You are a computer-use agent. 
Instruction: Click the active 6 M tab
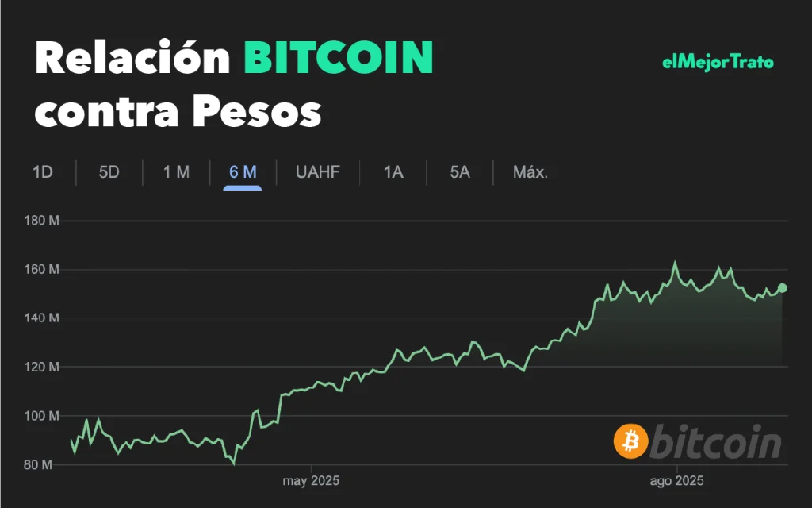[x=243, y=172]
